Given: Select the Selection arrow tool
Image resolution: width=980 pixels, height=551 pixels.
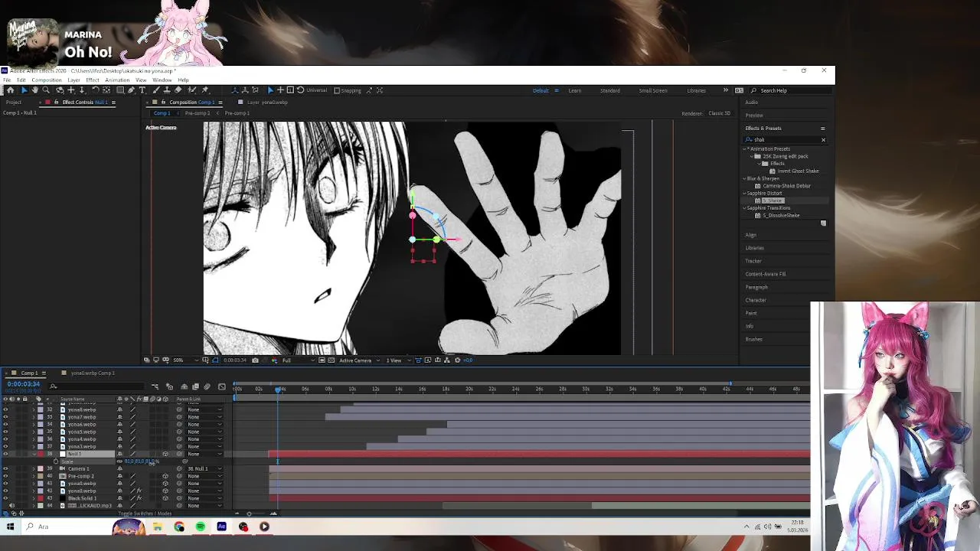Looking at the screenshot, I should 24,90.
